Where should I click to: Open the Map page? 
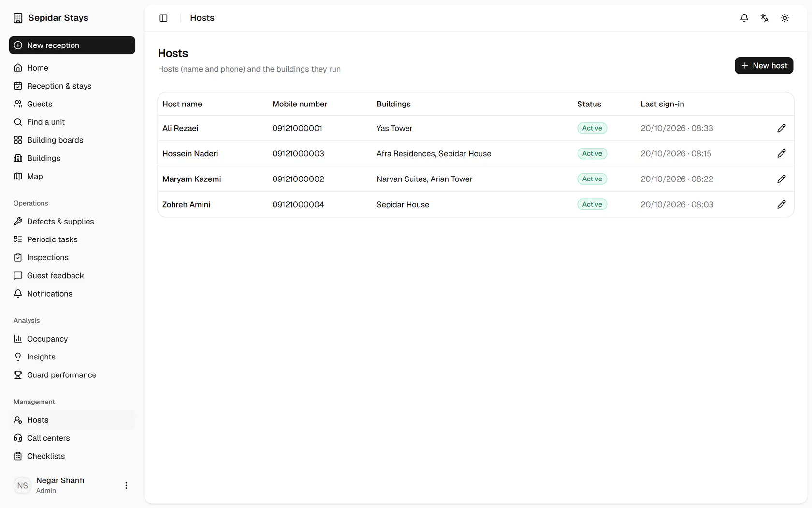[x=72, y=176]
